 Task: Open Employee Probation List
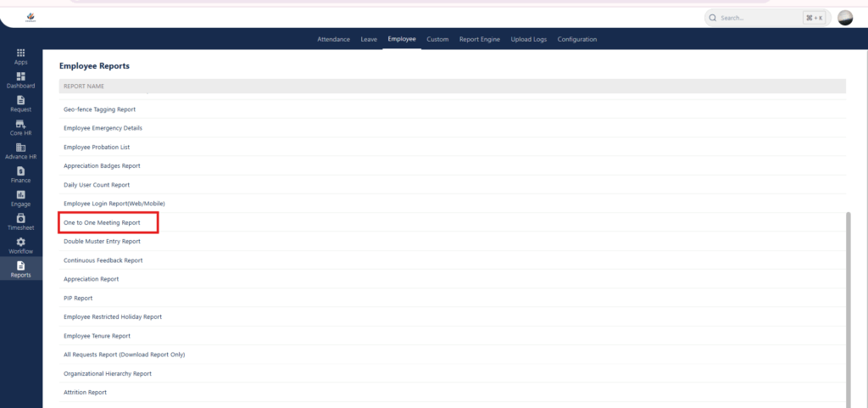[453, 148]
